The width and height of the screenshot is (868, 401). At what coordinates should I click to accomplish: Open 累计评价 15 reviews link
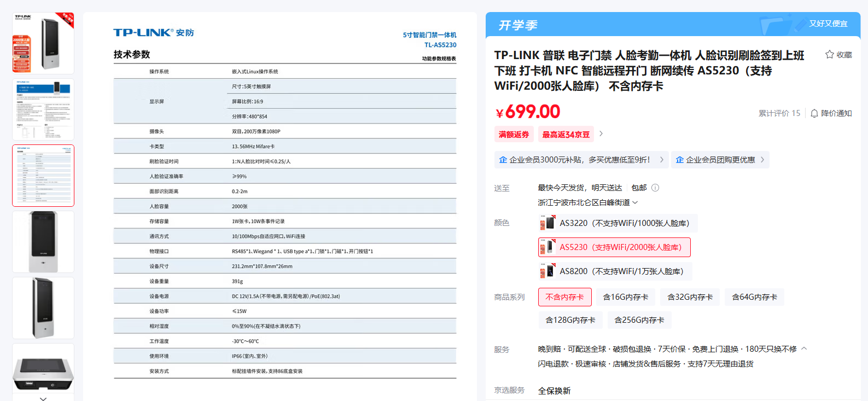tap(779, 113)
